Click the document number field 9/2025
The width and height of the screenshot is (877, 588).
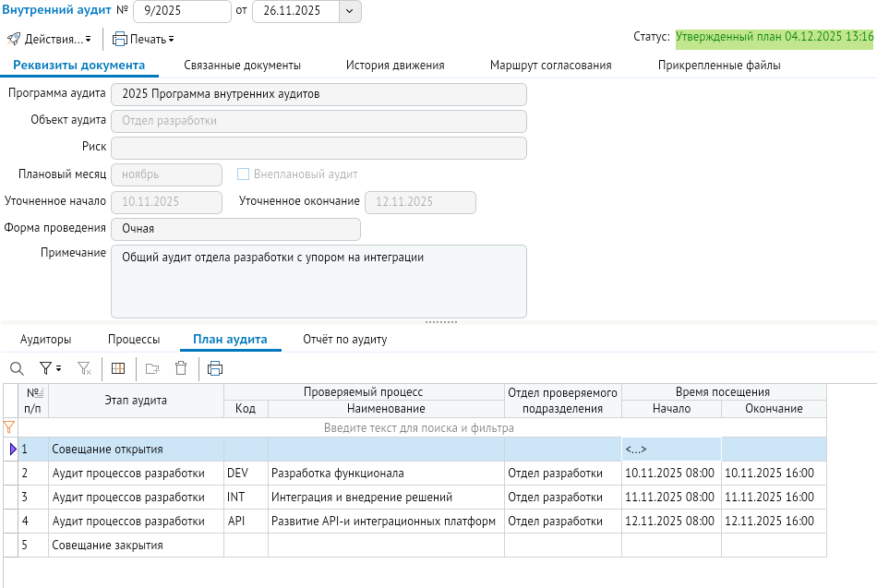pyautogui.click(x=182, y=11)
